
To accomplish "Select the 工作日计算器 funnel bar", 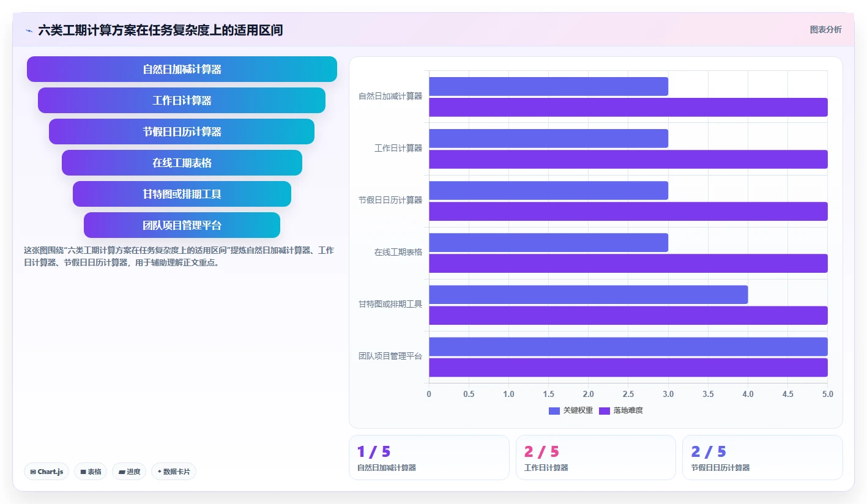I will tap(182, 100).
